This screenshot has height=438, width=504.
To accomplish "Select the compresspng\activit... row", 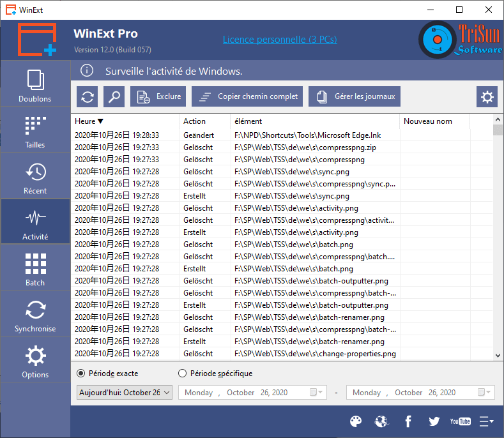I will coord(282,220).
